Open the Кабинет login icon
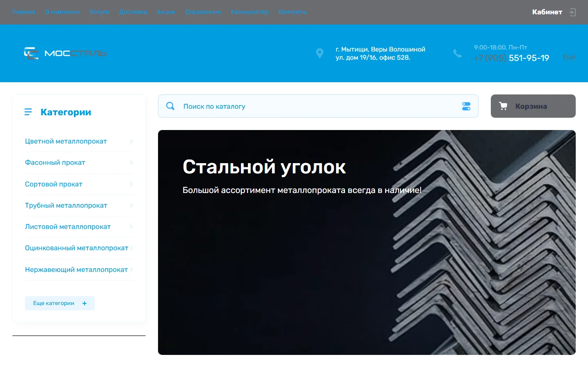The height and width of the screenshot is (368, 588). point(572,12)
